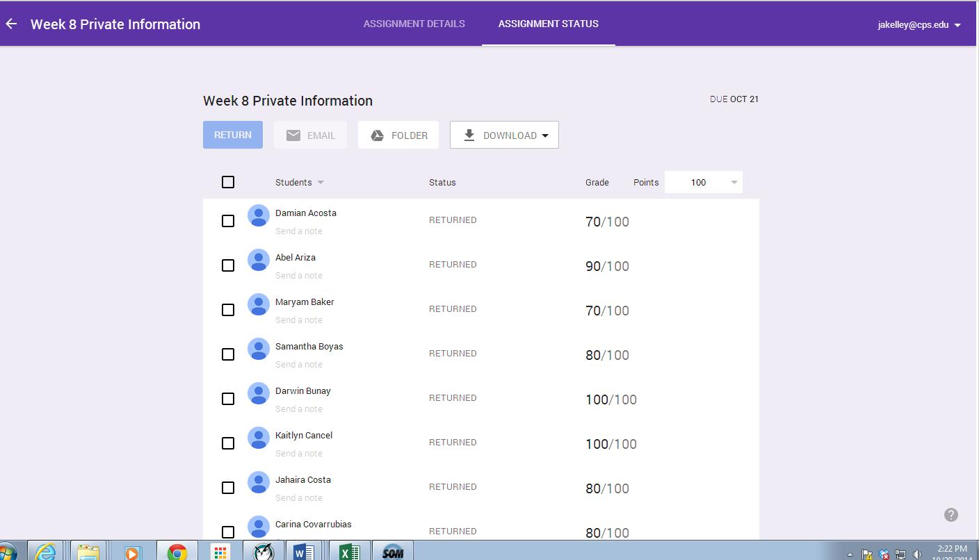The image size is (979, 560).
Task: Open the help question mark
Action: pyautogui.click(x=950, y=514)
